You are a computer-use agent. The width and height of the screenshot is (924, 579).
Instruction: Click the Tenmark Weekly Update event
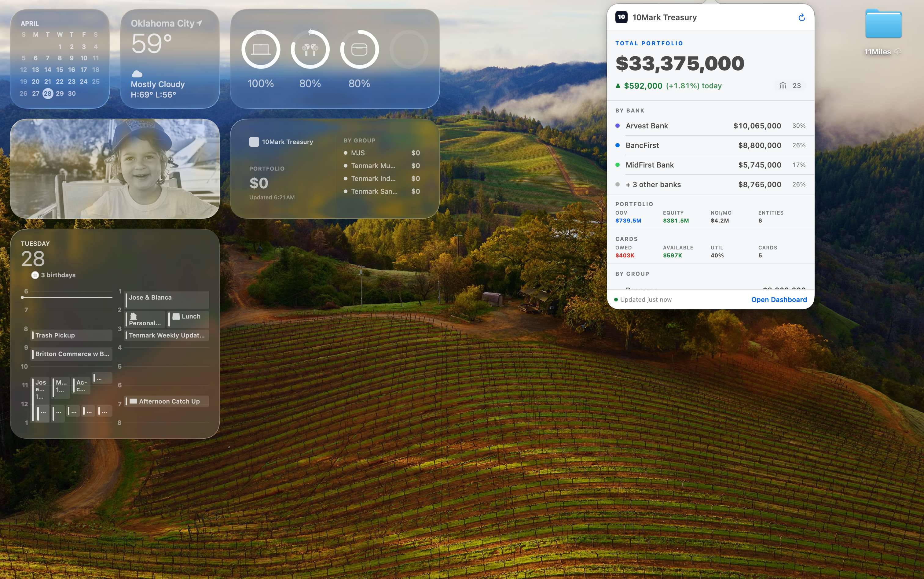pos(167,335)
